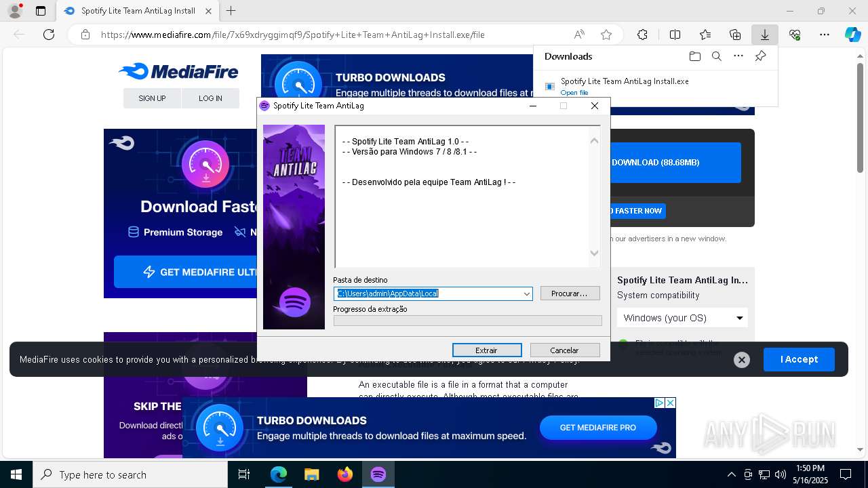Click the extraction progress bar
The width and height of the screenshot is (868, 488).
click(467, 321)
